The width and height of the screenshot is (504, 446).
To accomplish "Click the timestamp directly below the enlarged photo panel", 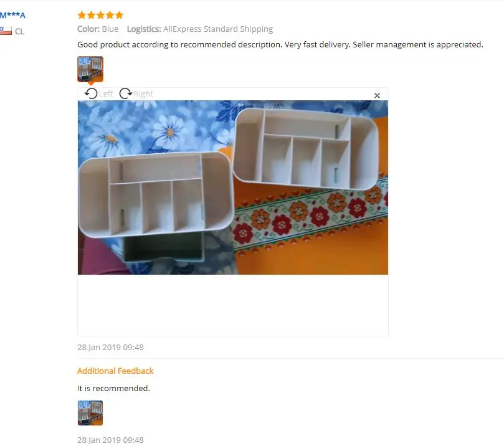I will coord(110,347).
